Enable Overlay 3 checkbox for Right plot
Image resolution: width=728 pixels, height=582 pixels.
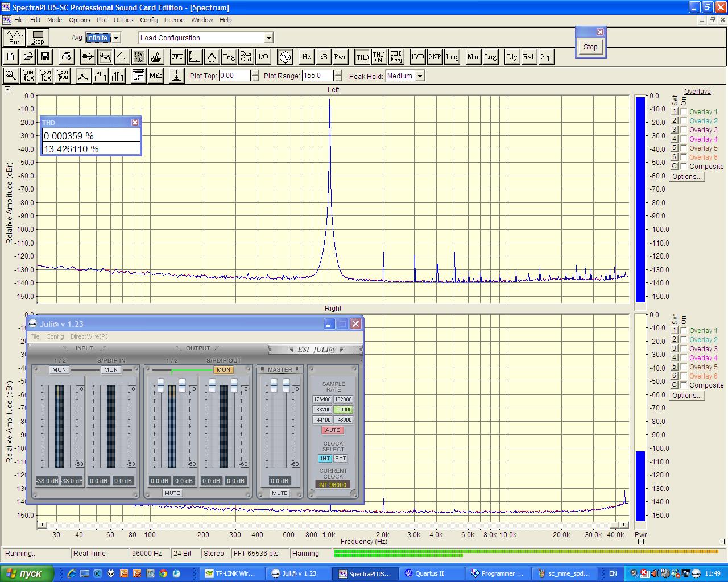coord(684,349)
